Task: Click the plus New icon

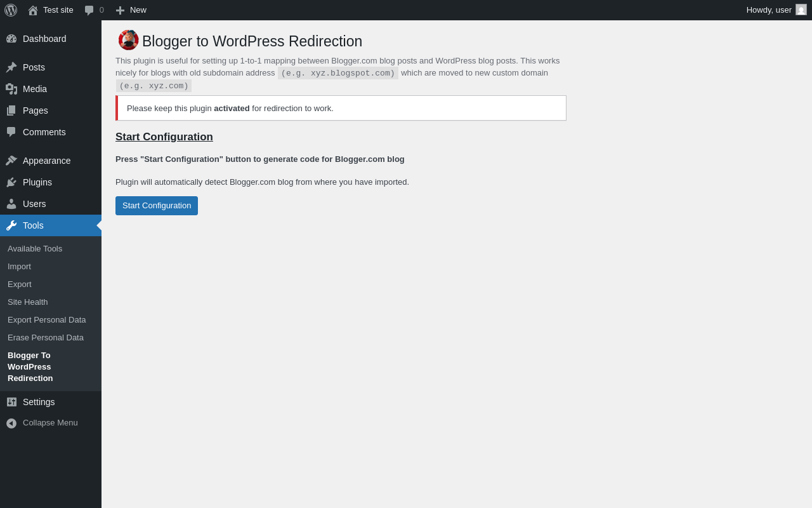Action: point(120,10)
